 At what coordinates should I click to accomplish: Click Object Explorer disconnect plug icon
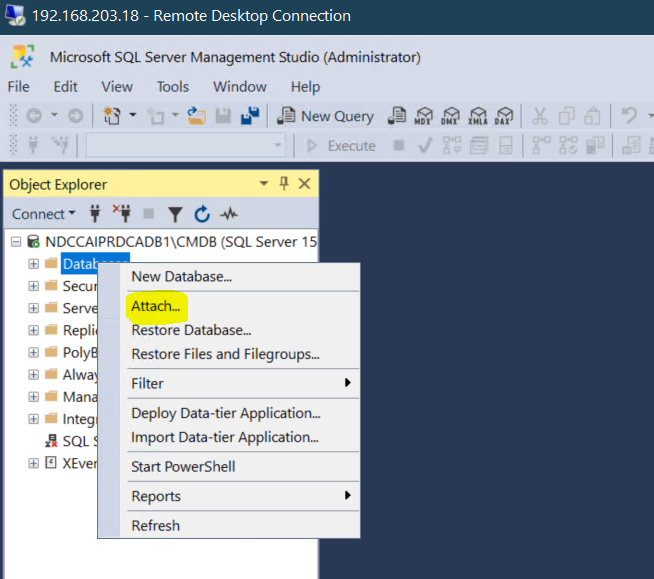[122, 213]
